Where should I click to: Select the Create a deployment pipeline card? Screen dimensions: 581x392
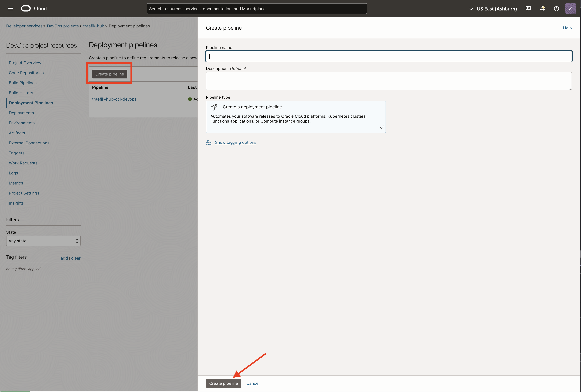pos(296,117)
